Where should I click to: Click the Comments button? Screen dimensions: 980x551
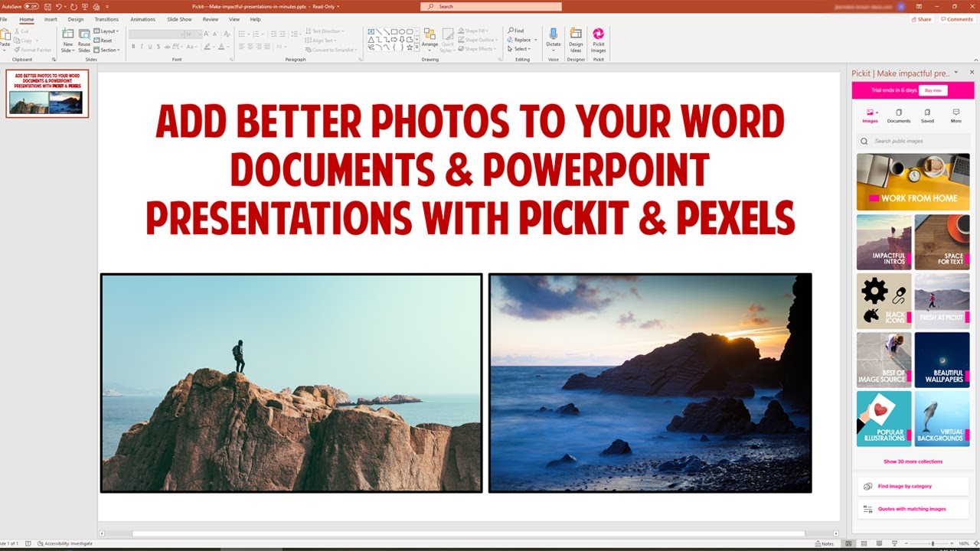coord(957,19)
